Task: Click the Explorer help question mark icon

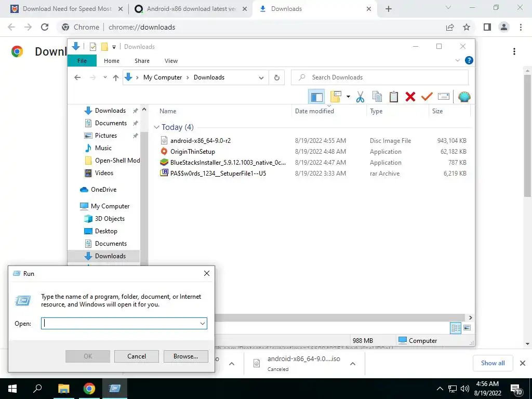Action: (469, 60)
